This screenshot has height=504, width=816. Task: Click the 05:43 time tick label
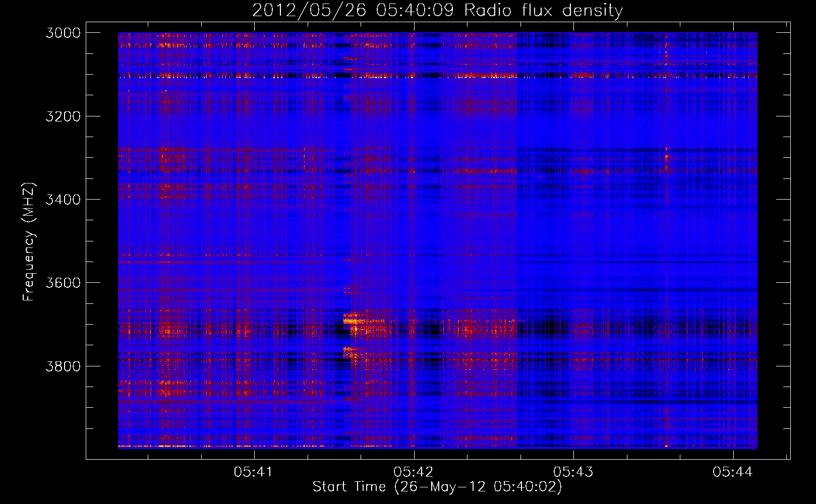(x=573, y=472)
